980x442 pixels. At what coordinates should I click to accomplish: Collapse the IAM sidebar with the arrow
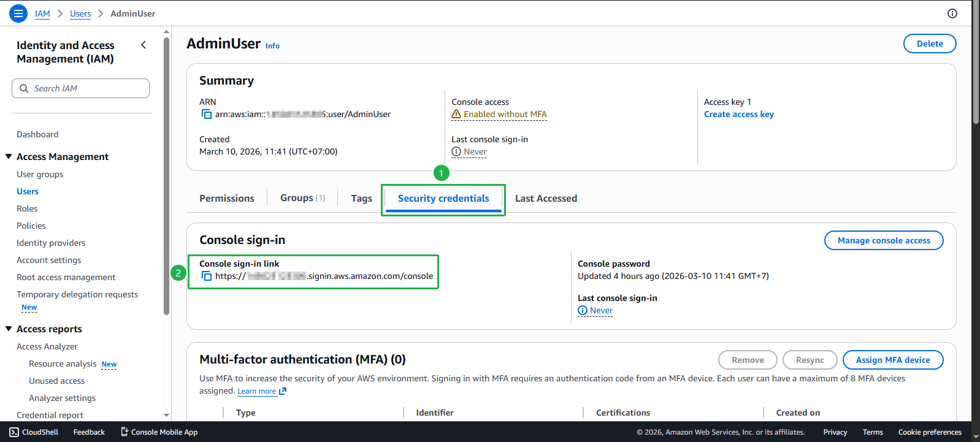(x=144, y=45)
